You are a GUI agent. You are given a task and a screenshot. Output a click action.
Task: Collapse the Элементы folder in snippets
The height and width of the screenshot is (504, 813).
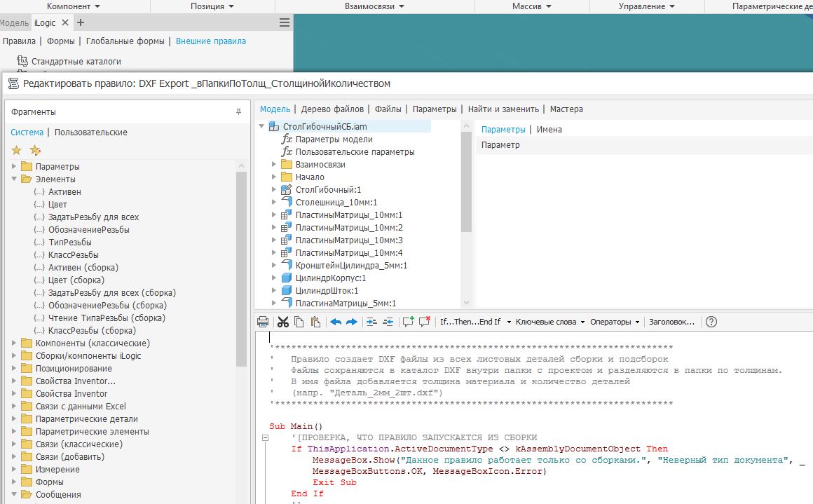[x=15, y=179]
